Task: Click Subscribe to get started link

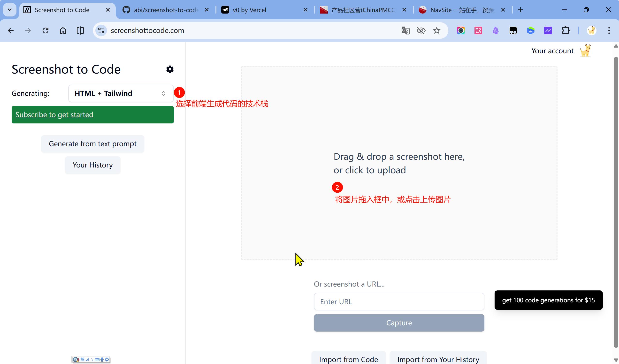Action: (x=54, y=115)
